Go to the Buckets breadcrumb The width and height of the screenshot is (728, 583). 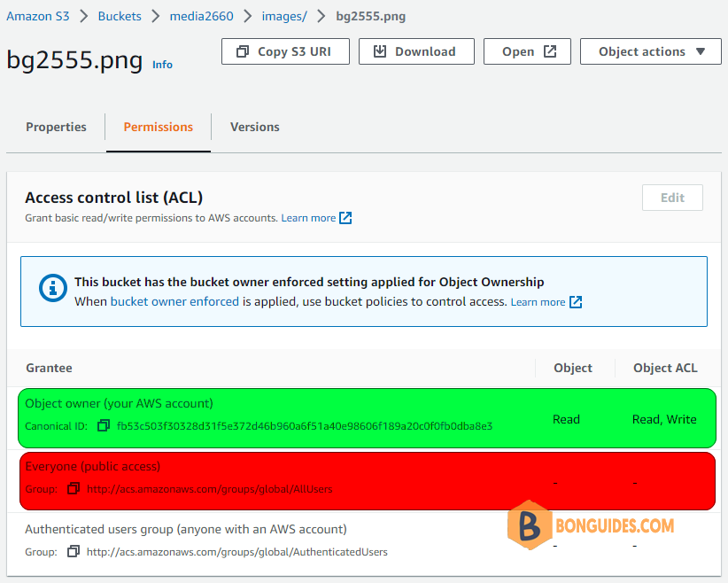[120, 16]
